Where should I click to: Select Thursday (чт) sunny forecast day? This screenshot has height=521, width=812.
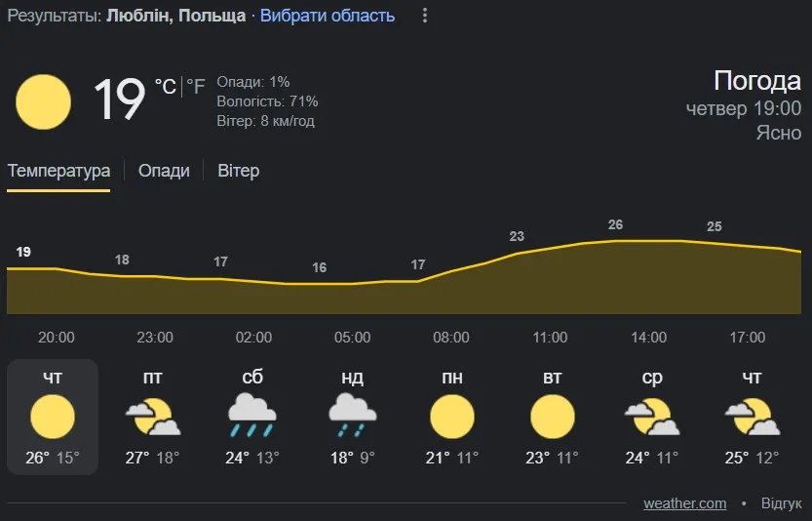53,417
